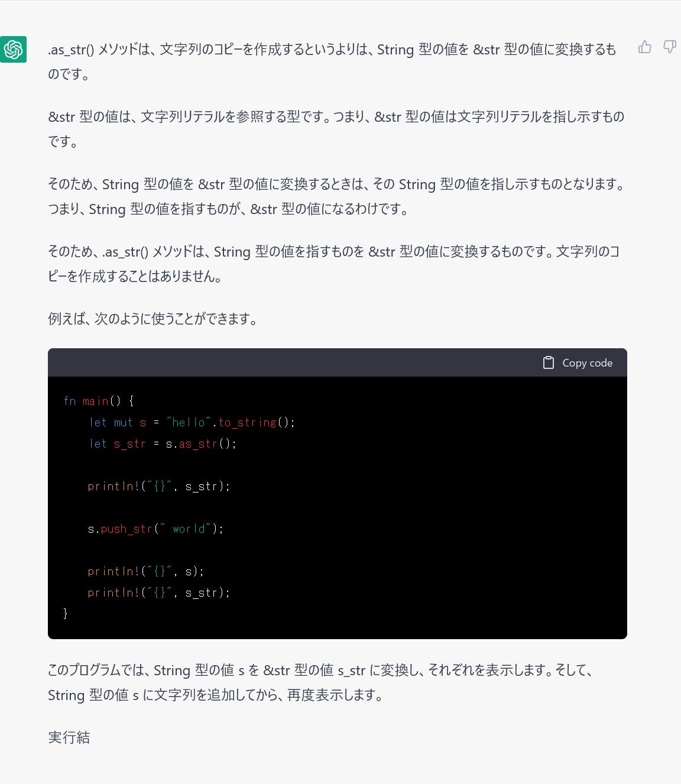Image resolution: width=681 pixels, height=784 pixels.
Task: Click the thumbs down feedback icon
Action: tap(670, 47)
